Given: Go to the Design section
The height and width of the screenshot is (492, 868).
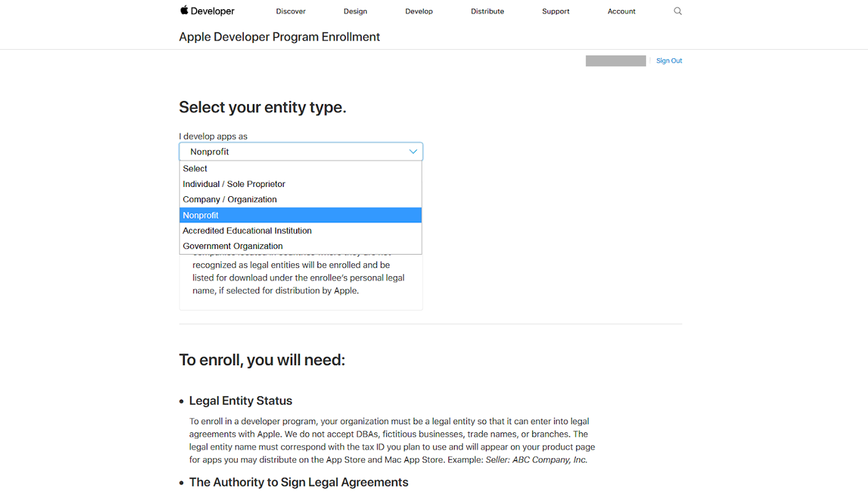Looking at the screenshot, I should (x=355, y=11).
